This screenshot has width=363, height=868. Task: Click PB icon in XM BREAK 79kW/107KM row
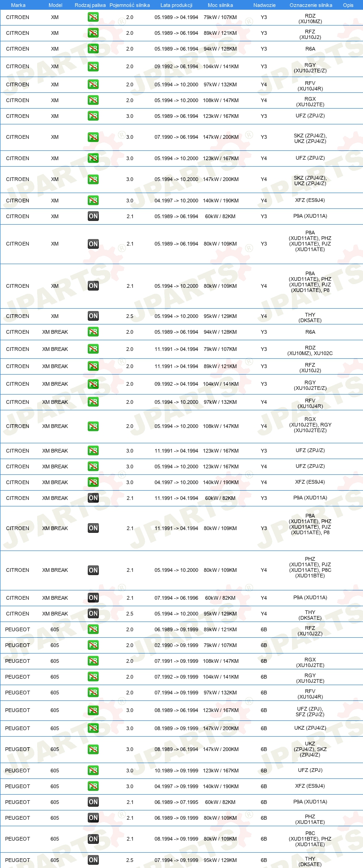click(x=93, y=349)
